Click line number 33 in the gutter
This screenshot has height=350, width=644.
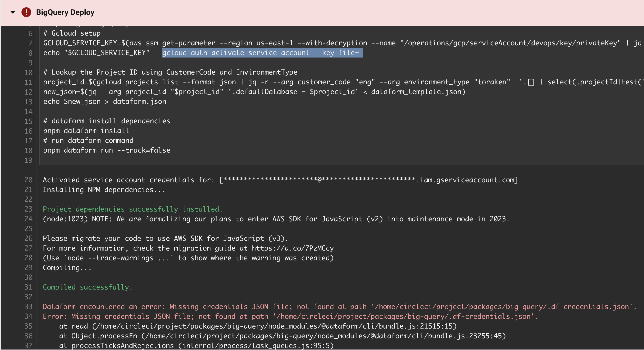click(29, 307)
